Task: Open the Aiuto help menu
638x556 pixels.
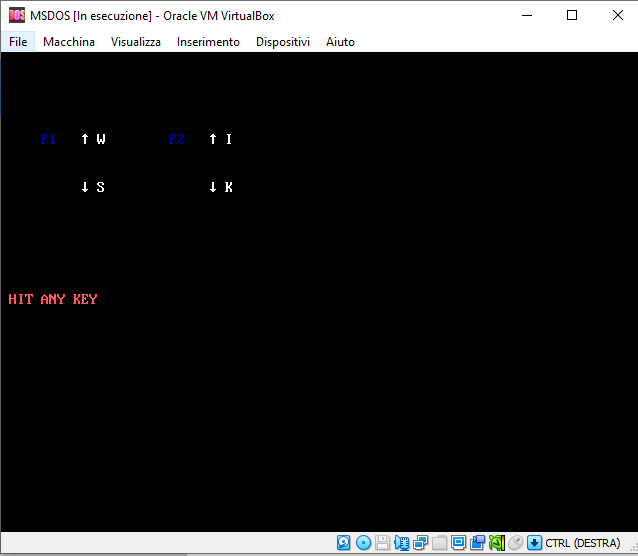Action: (x=340, y=42)
